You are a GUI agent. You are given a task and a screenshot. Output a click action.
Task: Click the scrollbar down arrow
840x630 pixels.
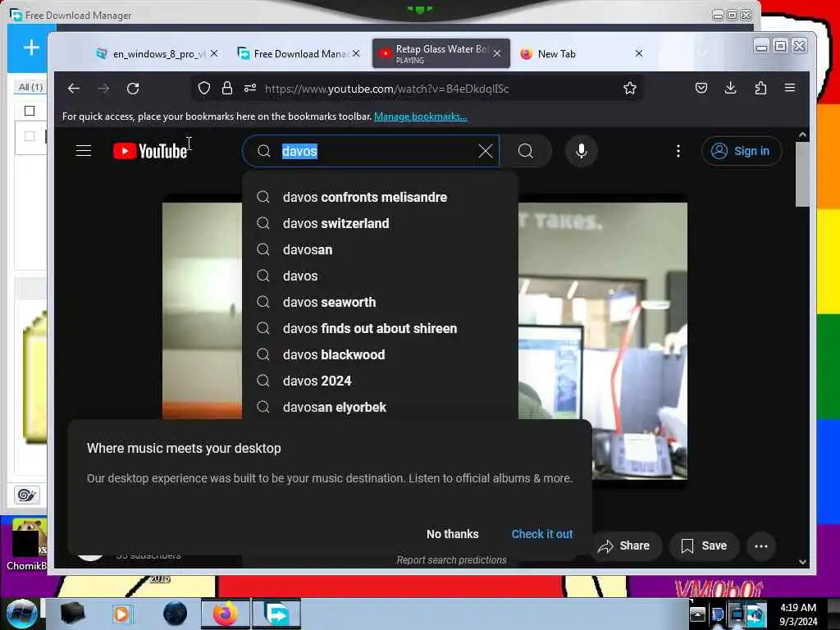802,561
